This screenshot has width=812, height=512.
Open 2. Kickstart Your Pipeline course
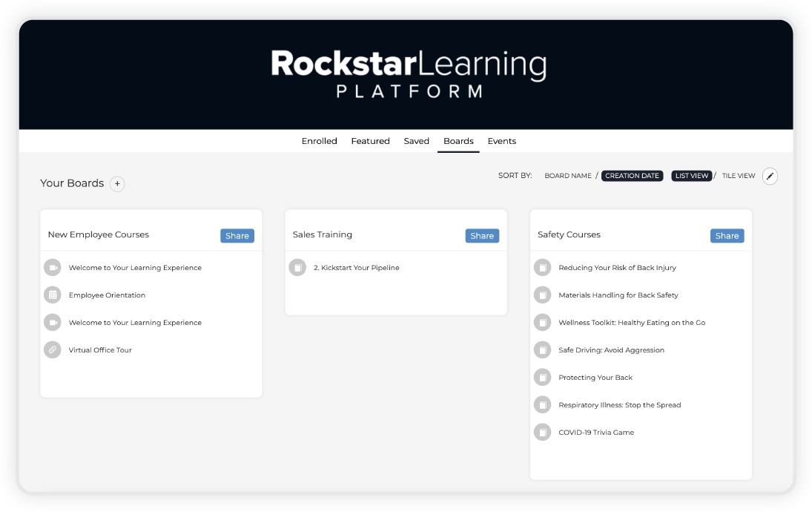tap(356, 267)
